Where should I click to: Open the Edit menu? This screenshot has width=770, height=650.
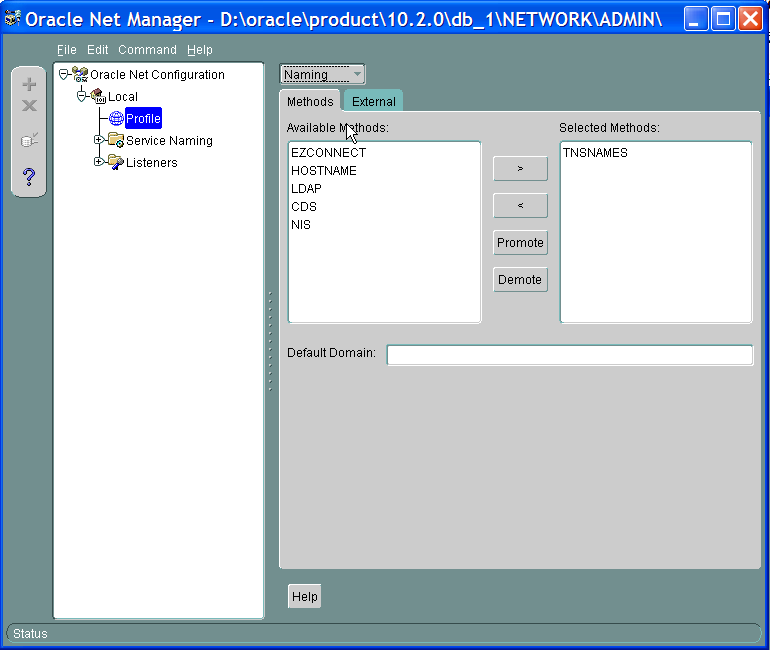[97, 50]
